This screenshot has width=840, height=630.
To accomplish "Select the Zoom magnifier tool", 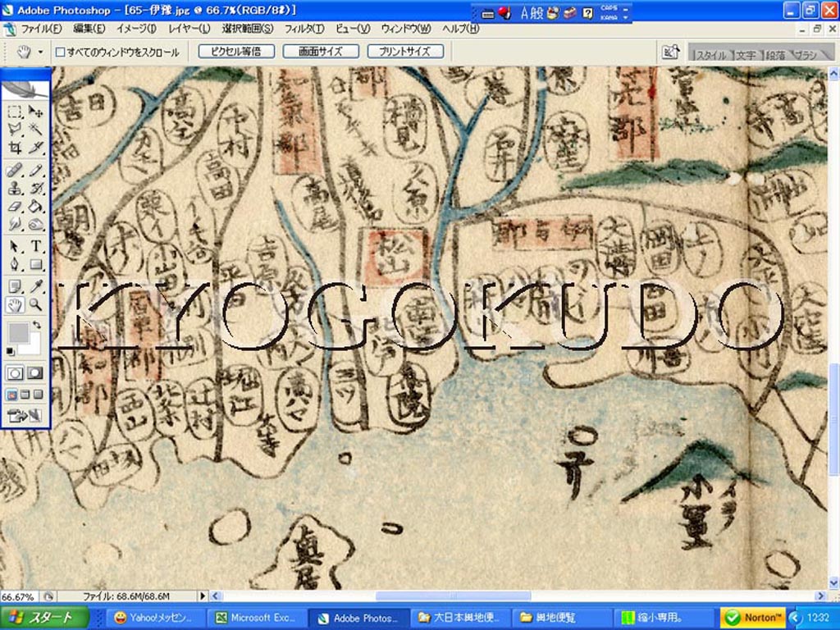I will click(35, 305).
